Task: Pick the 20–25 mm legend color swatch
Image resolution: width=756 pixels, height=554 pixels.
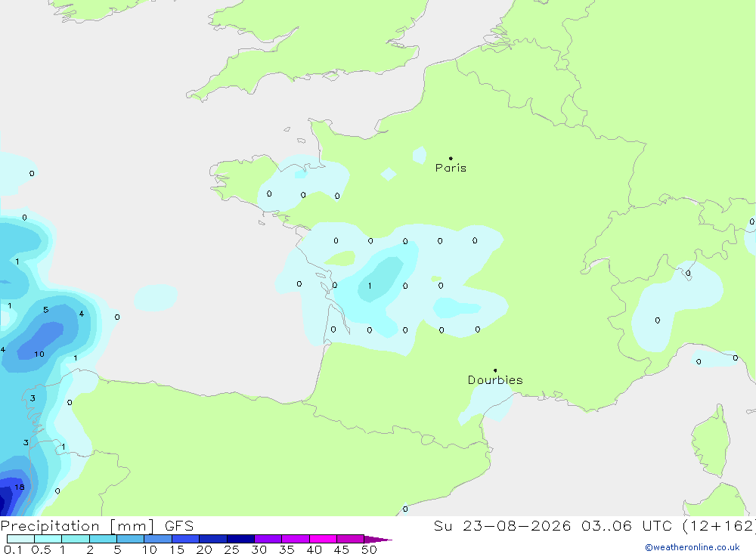Action: 212,539
